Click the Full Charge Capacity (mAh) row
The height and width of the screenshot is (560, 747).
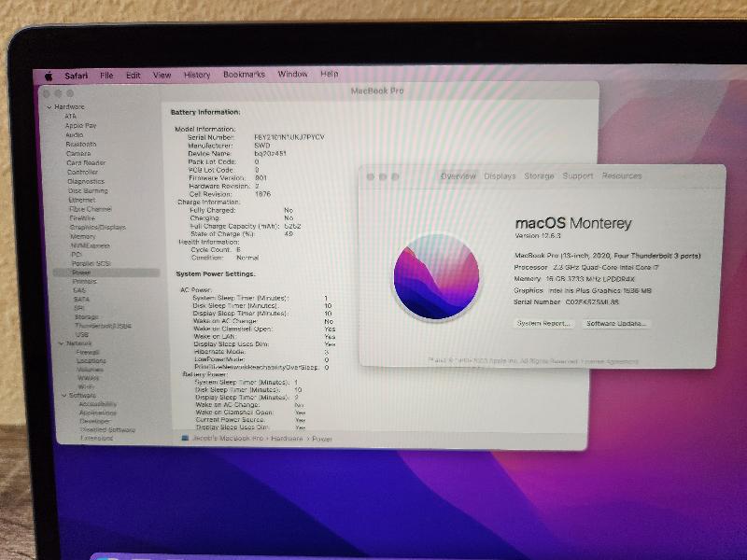[x=245, y=226]
